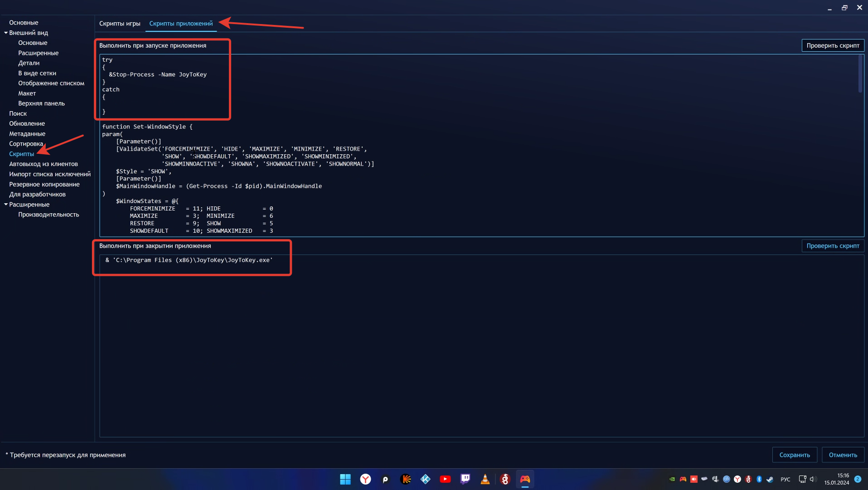Image resolution: width=868 pixels, height=490 pixels.
Task: Open Отображение списком settings
Action: tap(51, 83)
